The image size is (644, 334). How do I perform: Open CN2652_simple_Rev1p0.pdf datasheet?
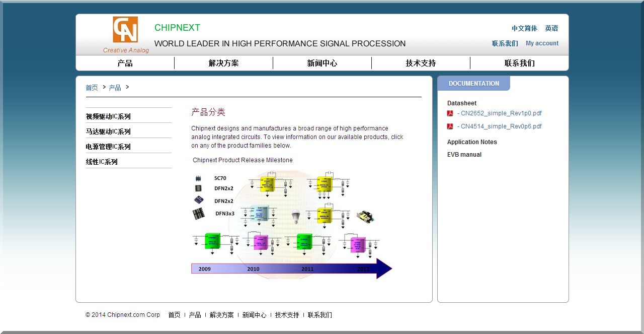(501, 113)
